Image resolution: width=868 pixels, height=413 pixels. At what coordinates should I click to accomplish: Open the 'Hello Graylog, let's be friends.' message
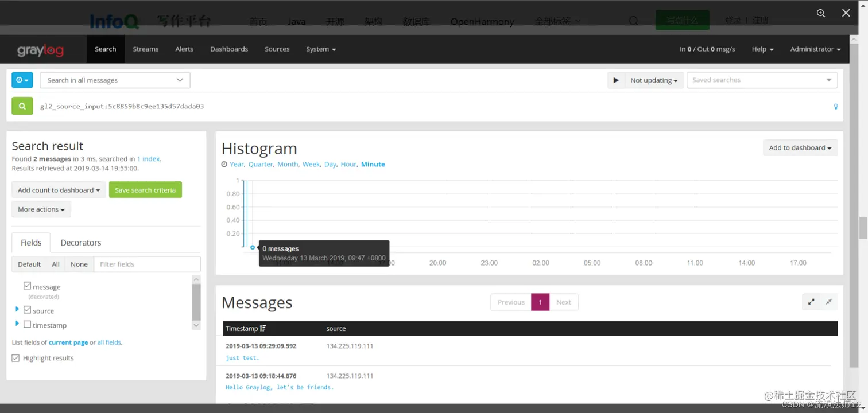coord(280,387)
